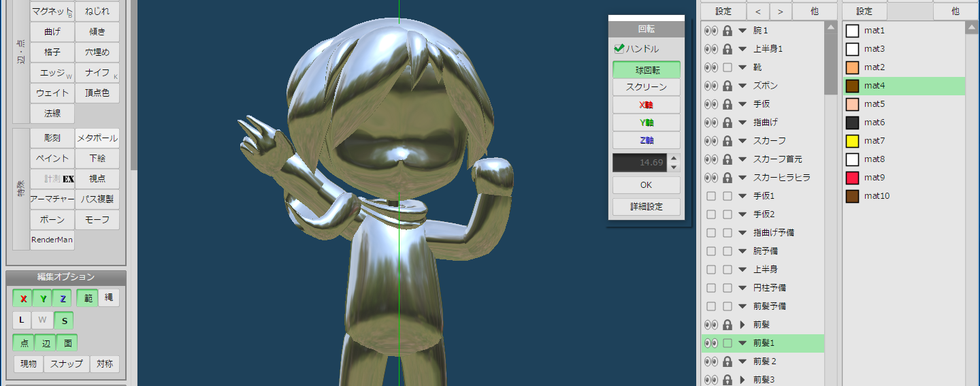Choose the ボーン bone tool
The image size is (980, 386).
click(x=52, y=220)
